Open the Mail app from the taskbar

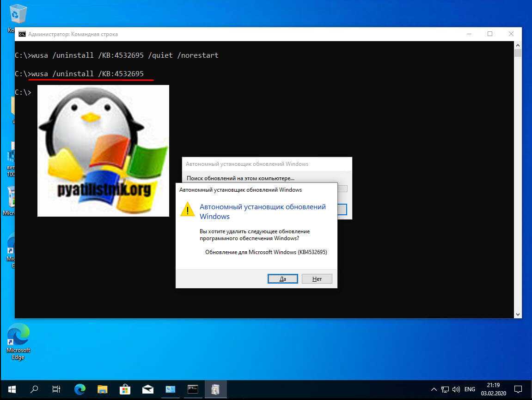pyautogui.click(x=147, y=389)
